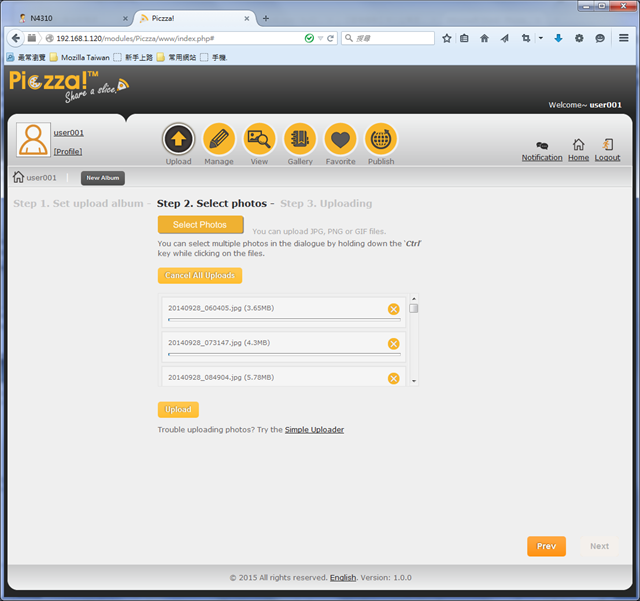Reload the page with refresh icon

click(330, 38)
